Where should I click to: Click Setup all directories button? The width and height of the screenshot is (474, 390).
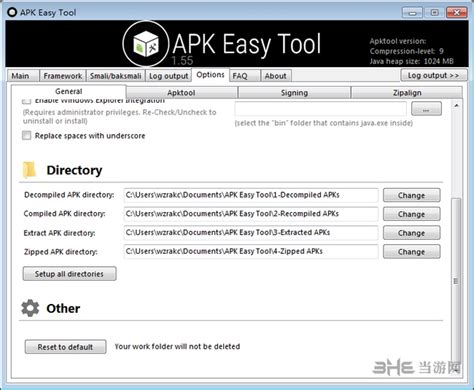[x=70, y=274]
